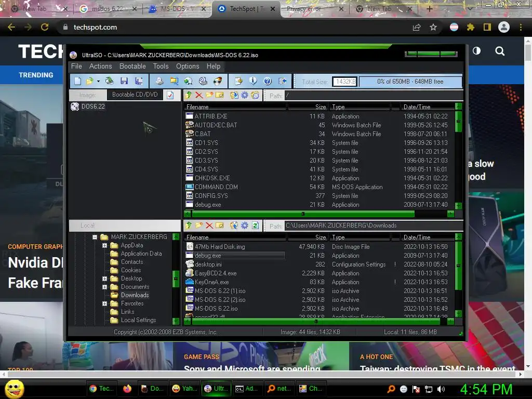Click the red X delete icon in the local pane

pos(209,225)
